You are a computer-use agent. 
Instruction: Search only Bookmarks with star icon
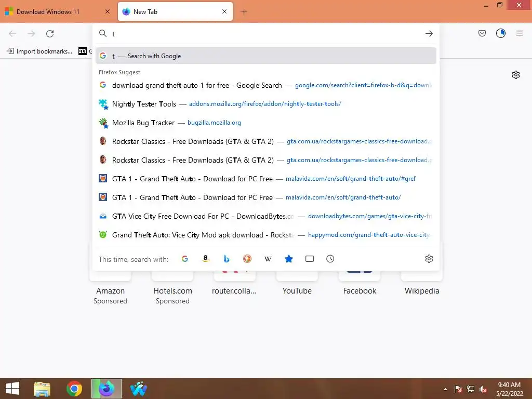pos(289,259)
